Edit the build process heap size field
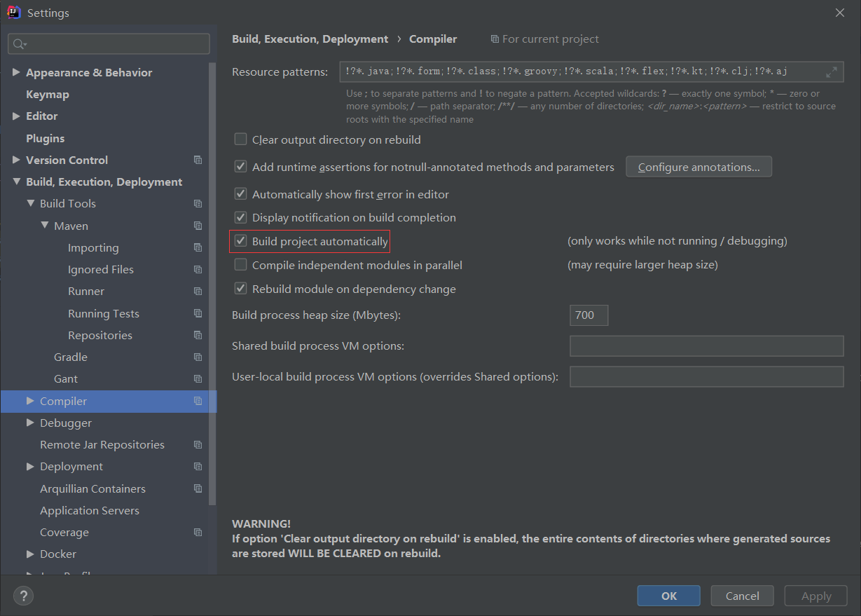This screenshot has width=861, height=616. [x=588, y=315]
